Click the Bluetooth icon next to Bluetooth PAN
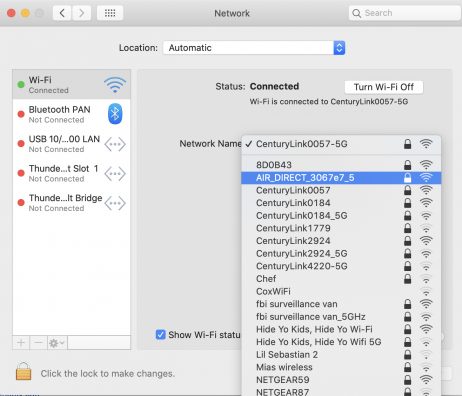The height and width of the screenshot is (396, 462). (115, 114)
